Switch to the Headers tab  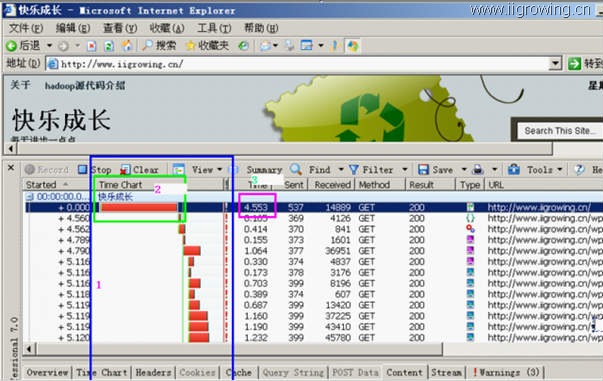(153, 373)
